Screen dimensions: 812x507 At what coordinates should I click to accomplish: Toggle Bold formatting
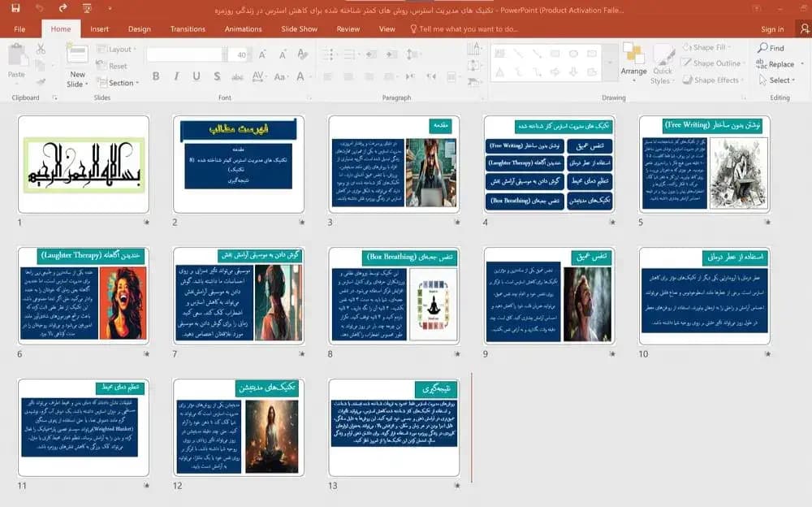point(156,76)
